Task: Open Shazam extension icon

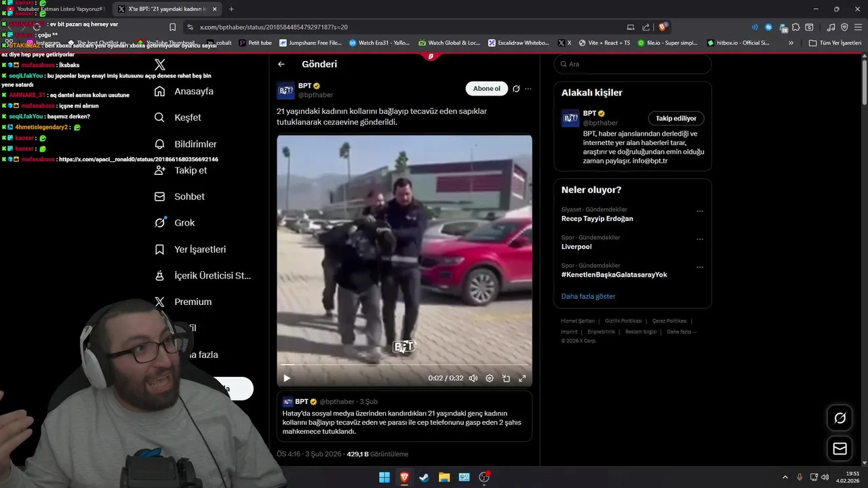Action: pyautogui.click(x=768, y=27)
